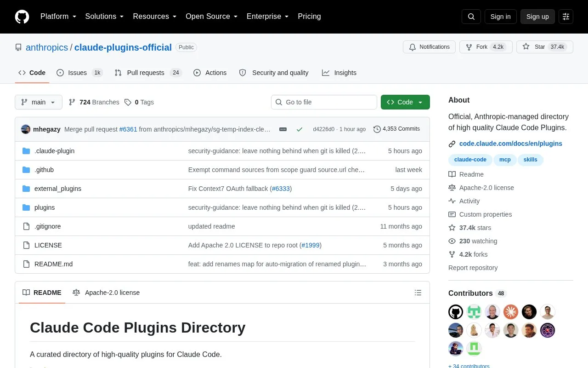The image size is (588, 368).
Task: Focus the Go to file field
Action: point(324,102)
